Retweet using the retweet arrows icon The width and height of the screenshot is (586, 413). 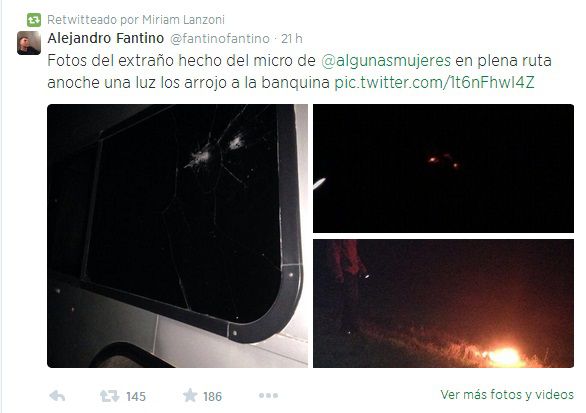coord(109,396)
